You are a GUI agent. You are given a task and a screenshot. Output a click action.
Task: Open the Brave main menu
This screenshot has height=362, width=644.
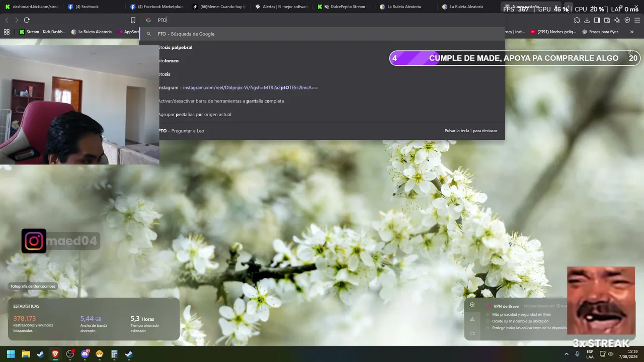(x=637, y=20)
